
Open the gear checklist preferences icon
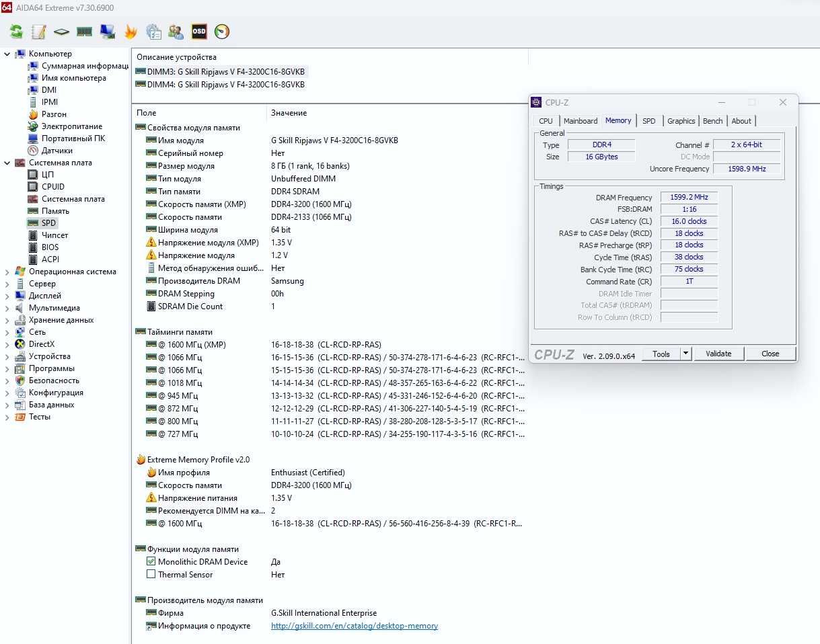click(x=153, y=31)
